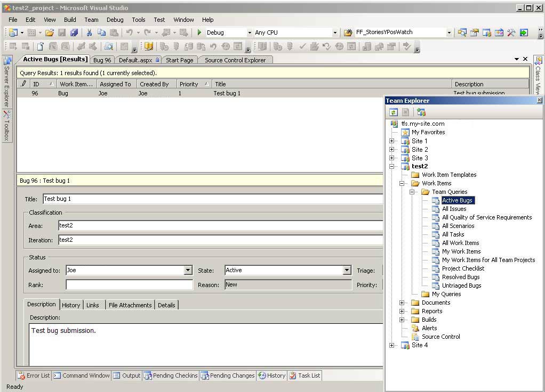Click Add Existing Team Project icon
Screen dimensions: 545x392
(x=421, y=112)
